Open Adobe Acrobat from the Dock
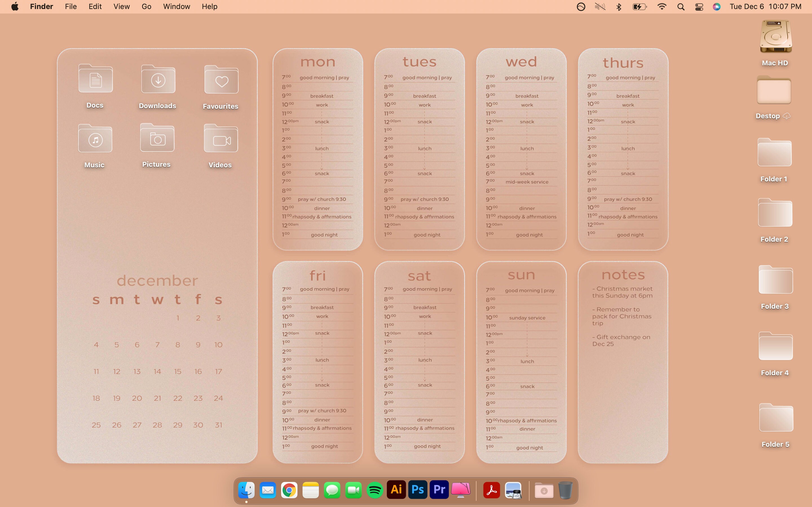 click(491, 490)
